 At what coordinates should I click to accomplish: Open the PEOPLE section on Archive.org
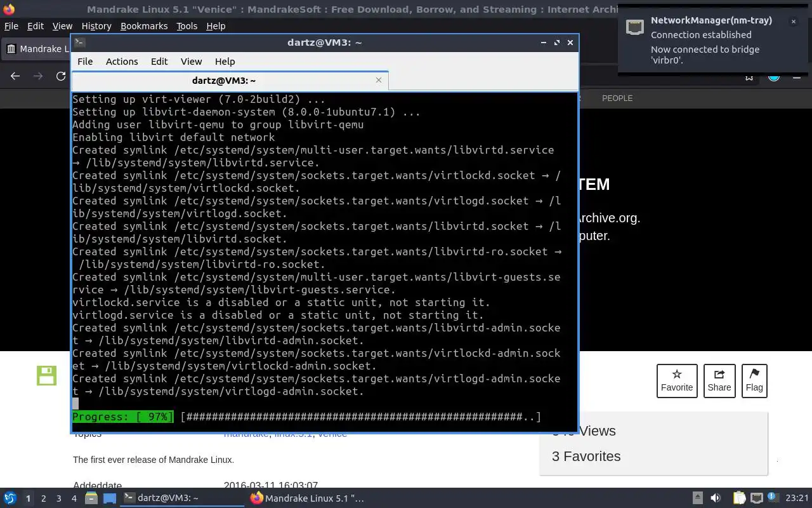[x=617, y=98]
